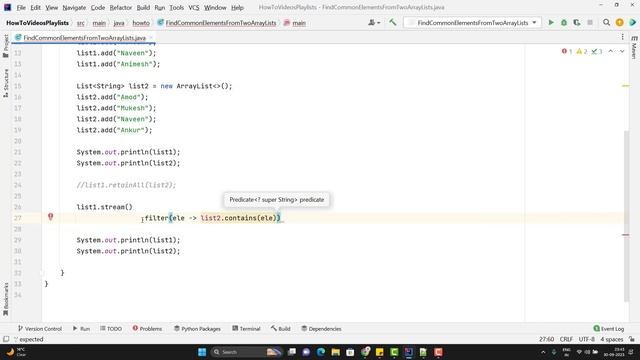This screenshot has height=360, width=640.
Task: Open the Bookmarks tool window
Action: [6, 299]
